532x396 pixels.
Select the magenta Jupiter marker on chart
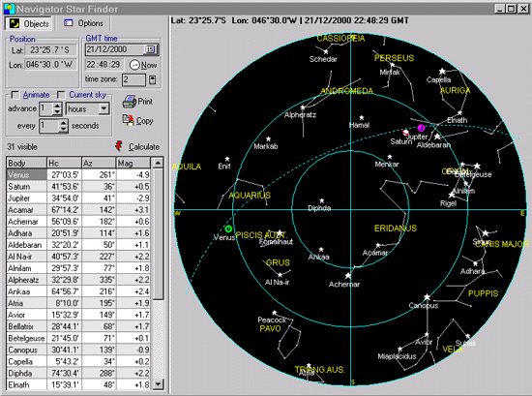coord(421,128)
